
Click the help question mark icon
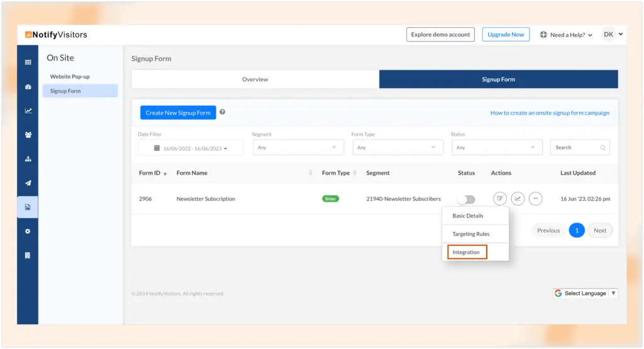(223, 113)
